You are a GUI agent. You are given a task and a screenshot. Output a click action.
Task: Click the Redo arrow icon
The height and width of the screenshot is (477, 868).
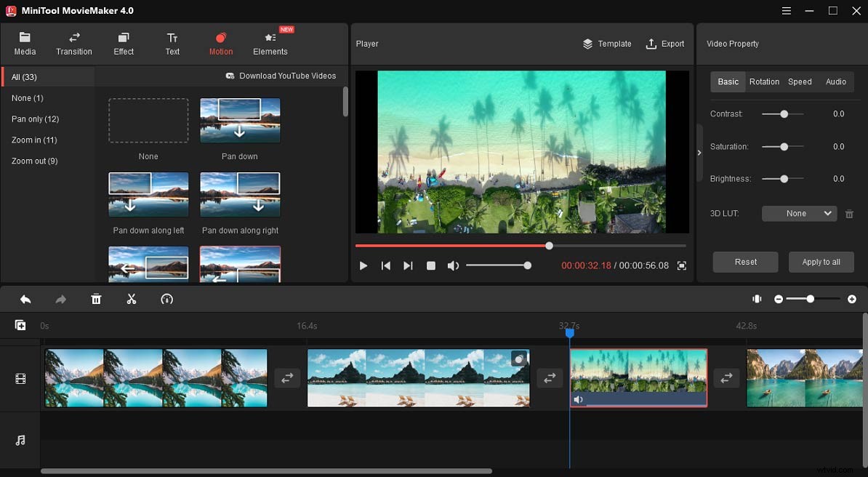tap(60, 299)
